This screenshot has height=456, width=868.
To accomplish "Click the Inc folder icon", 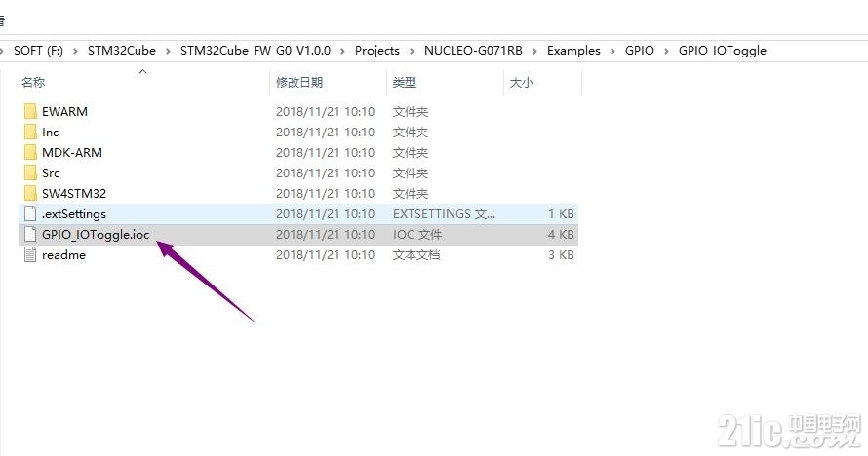I will 30,133.
